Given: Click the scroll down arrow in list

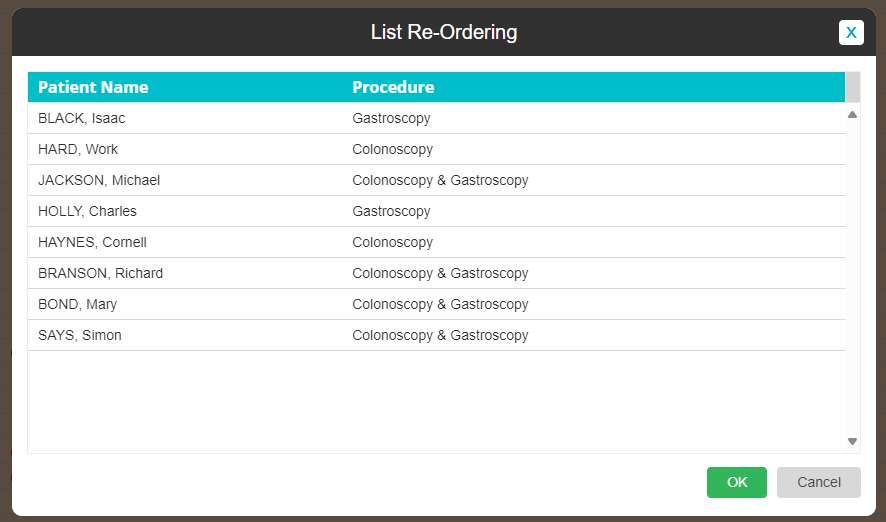Looking at the screenshot, I should tap(852, 442).
